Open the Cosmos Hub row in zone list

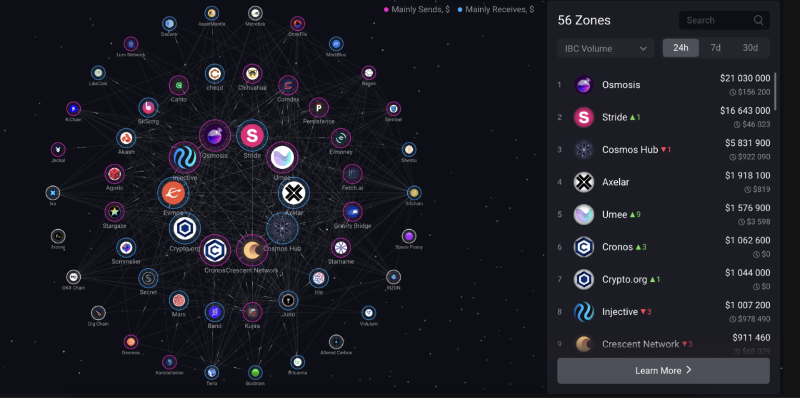663,150
